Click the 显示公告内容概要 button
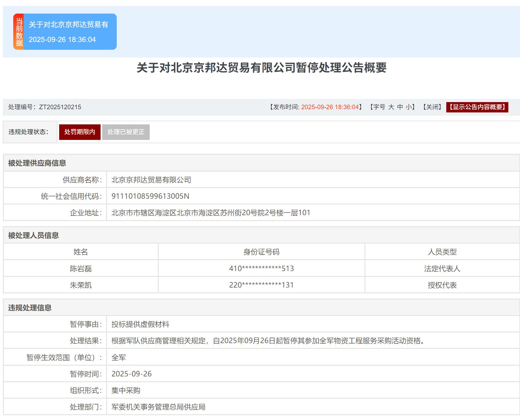The height and width of the screenshot is (420, 520). pos(477,107)
